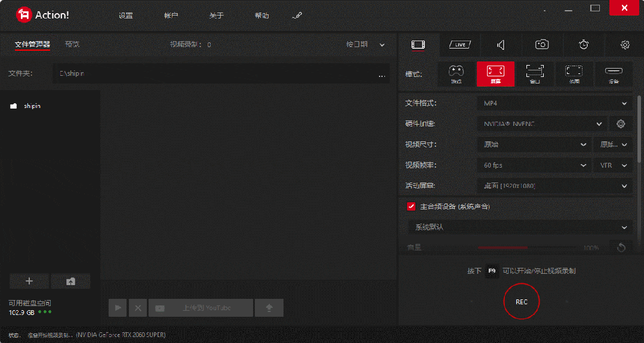Screen dimensions: 644x343
Task: Click the upload arrow button
Action: pos(269,308)
